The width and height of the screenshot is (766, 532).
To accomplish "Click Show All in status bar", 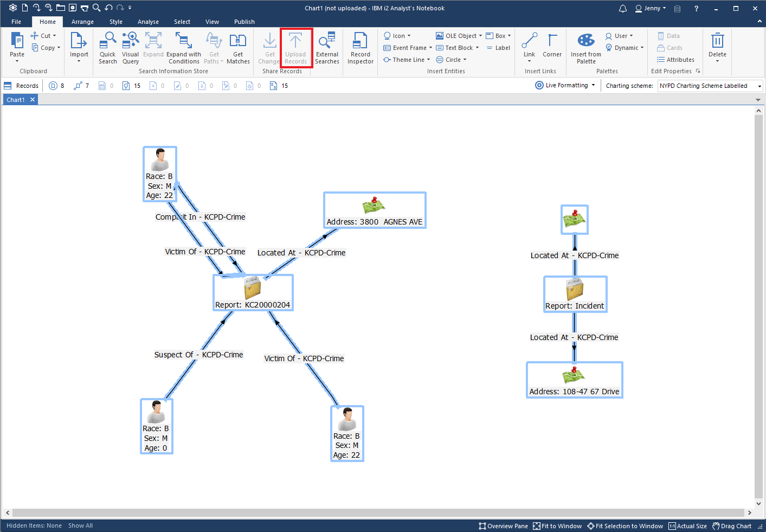I will (80, 526).
